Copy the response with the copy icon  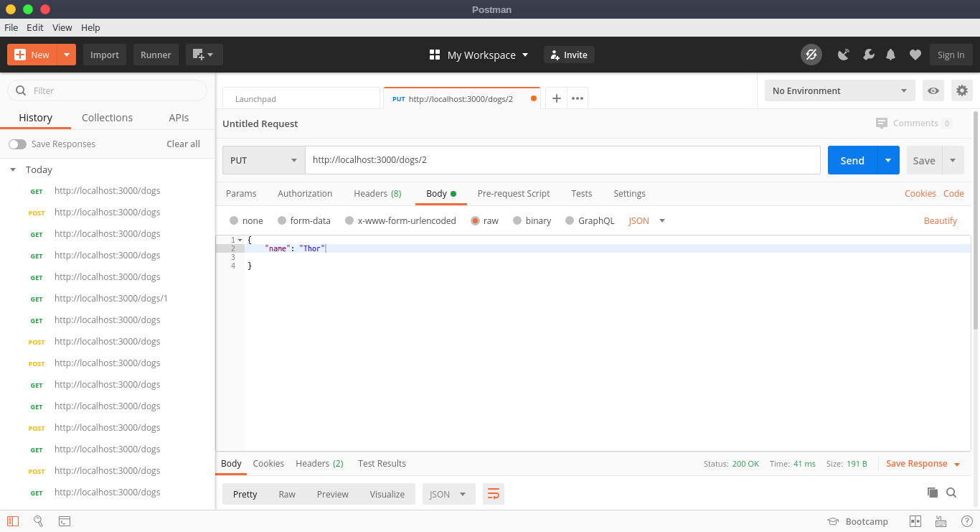(933, 493)
